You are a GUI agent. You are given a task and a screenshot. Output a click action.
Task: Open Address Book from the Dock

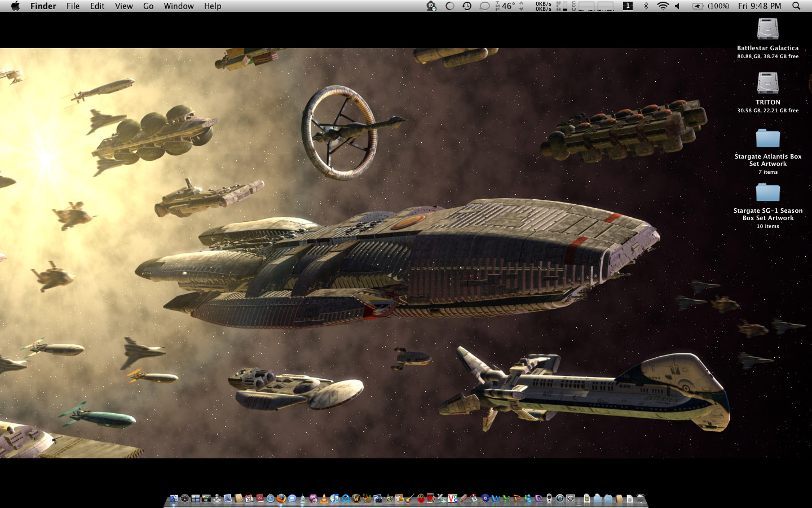(x=238, y=498)
